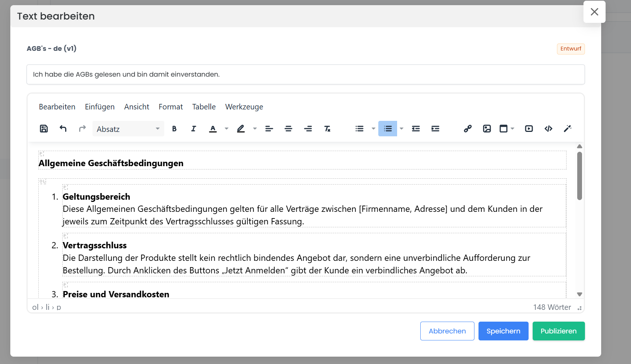
Task: Toggle bold formatting
Action: 174,129
